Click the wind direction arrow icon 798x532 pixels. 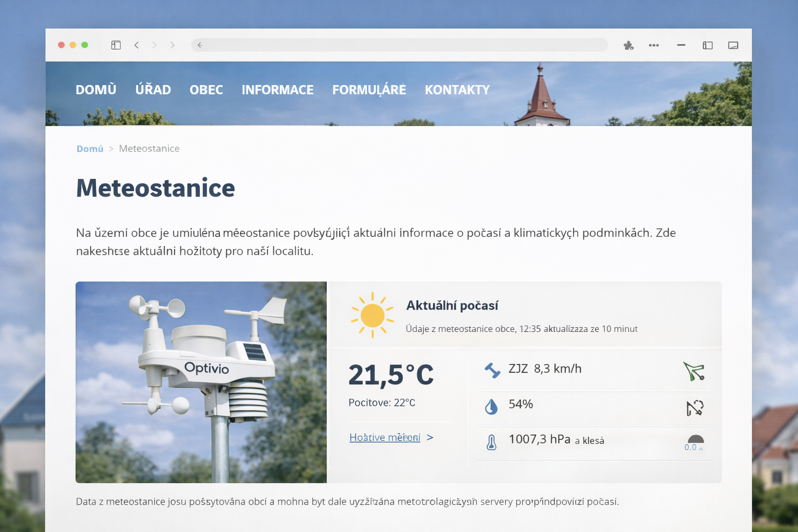click(694, 371)
